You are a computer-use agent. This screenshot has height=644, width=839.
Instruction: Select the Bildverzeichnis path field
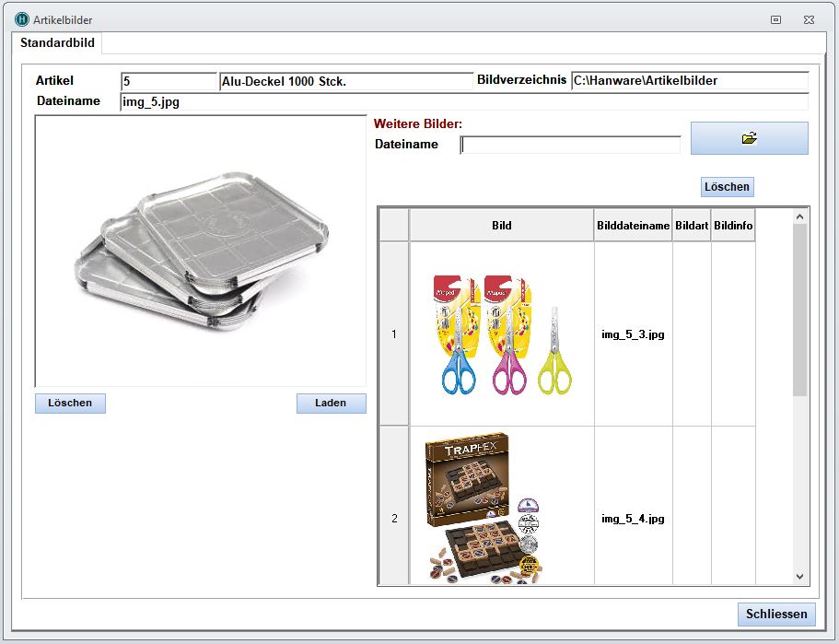coord(689,81)
